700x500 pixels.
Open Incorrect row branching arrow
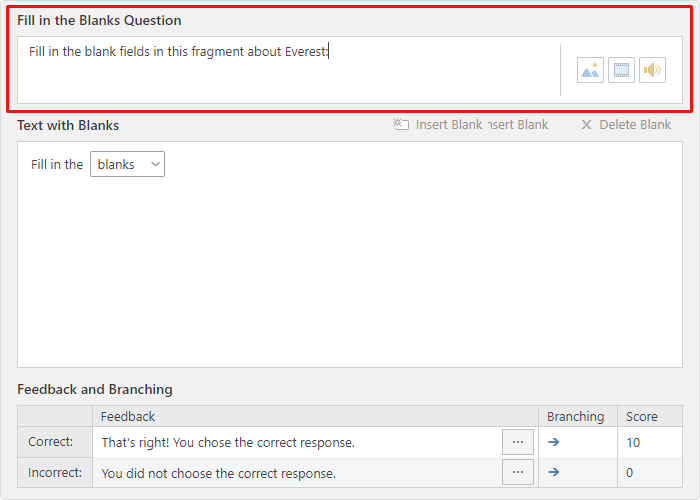(x=554, y=472)
